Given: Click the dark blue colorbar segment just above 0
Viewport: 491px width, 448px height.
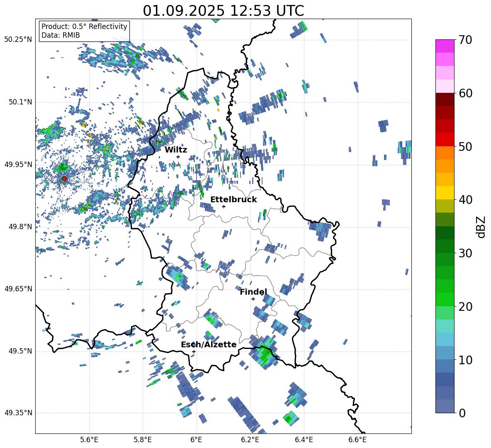Looking at the screenshot, I should tap(445, 406).
